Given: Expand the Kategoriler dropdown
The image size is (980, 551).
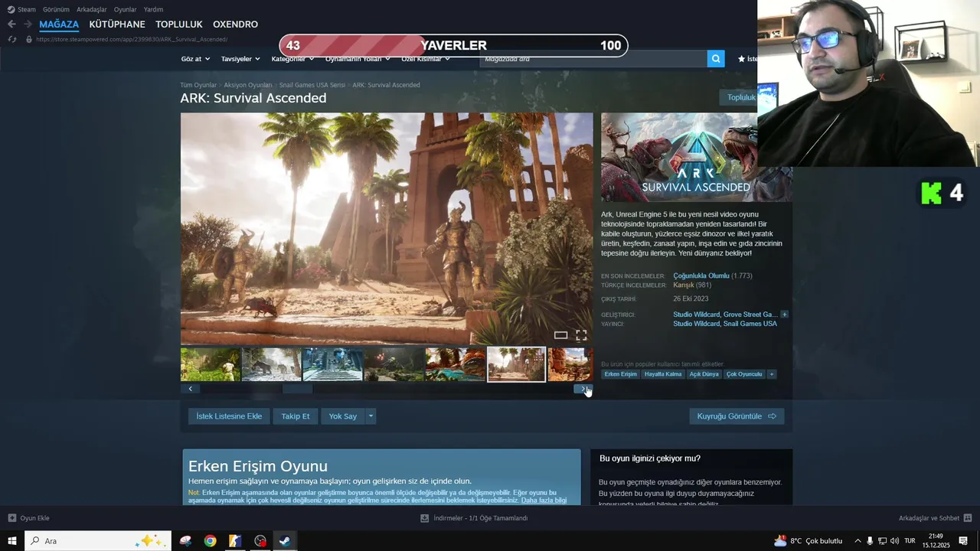Looking at the screenshot, I should [292, 59].
